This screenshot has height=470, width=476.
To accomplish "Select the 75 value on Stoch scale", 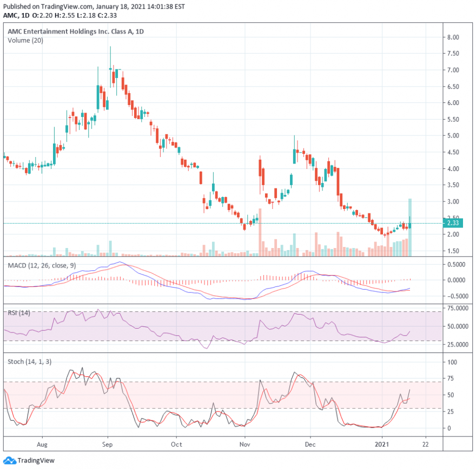I will 451,378.
